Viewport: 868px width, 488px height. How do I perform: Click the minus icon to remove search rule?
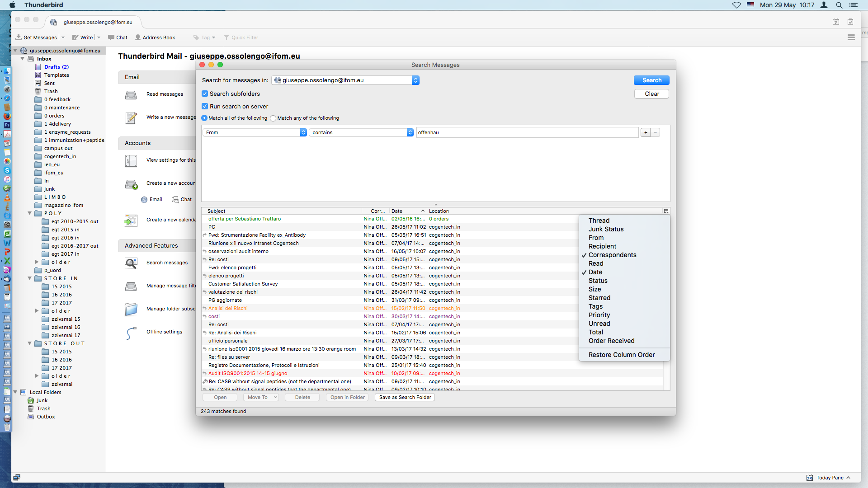(655, 132)
